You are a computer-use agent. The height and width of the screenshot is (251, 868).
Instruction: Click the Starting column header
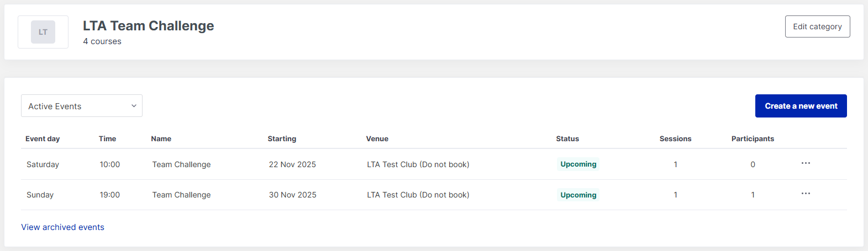(282, 139)
